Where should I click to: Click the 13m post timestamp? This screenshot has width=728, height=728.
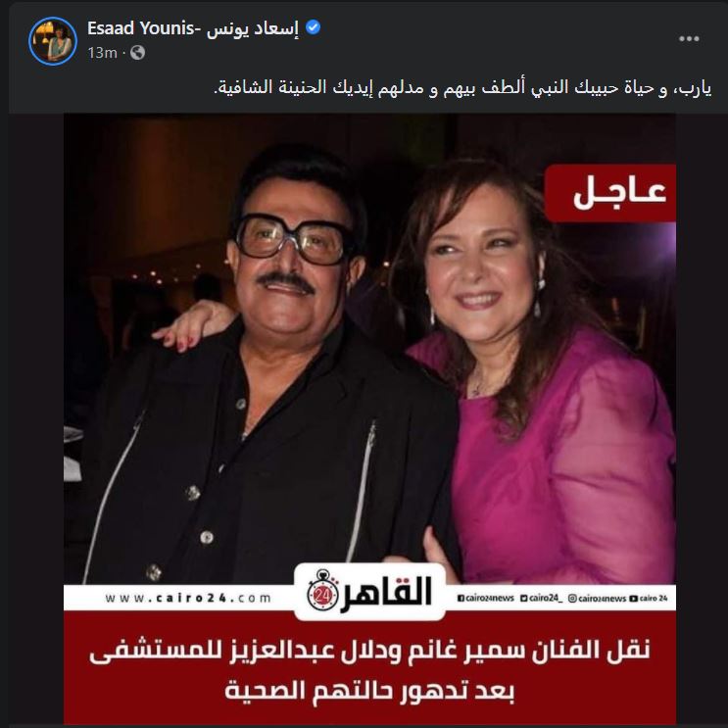coord(102,53)
